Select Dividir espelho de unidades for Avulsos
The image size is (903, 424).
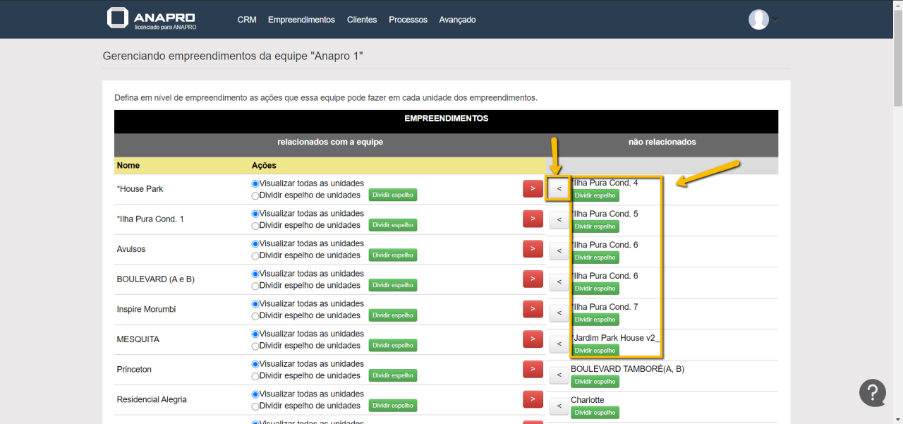[x=255, y=255]
